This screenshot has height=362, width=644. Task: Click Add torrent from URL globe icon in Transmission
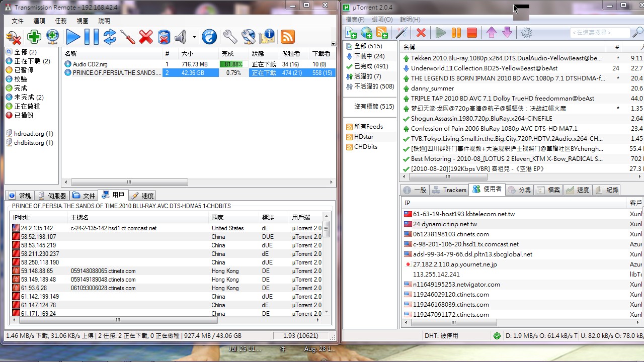coord(53,37)
